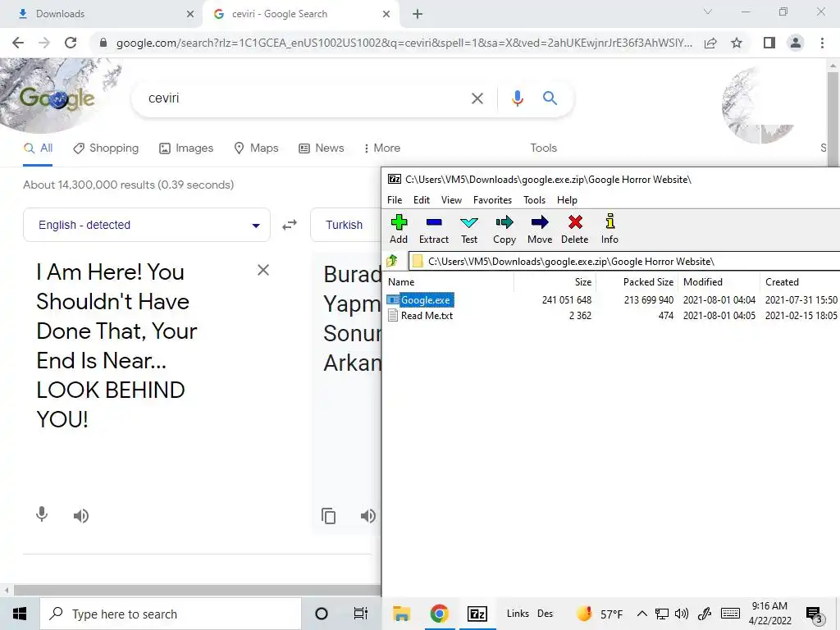The height and width of the screenshot is (630, 840).
Task: Open the Help menu in 7-Zip
Action: 567,200
